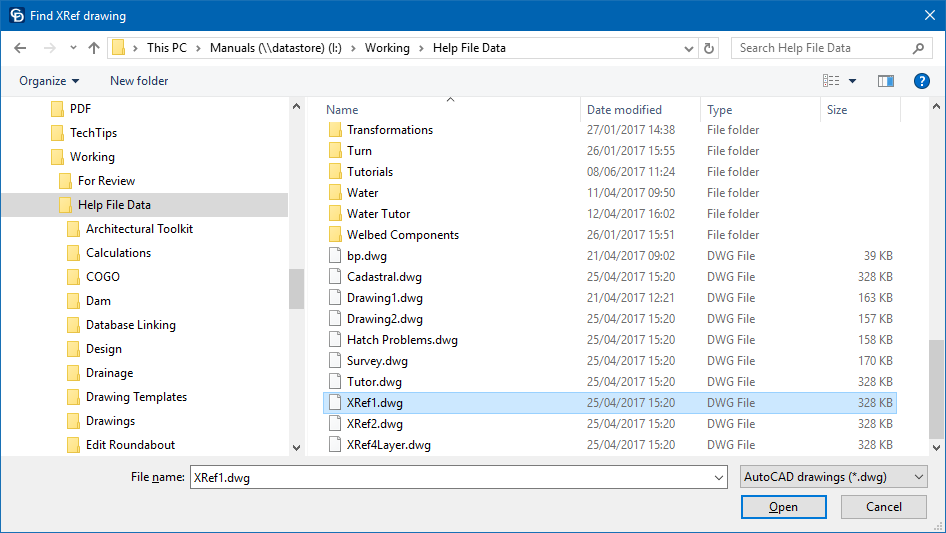The height and width of the screenshot is (533, 946).
Task: Select Drawing Templates in folder tree
Action: click(x=136, y=397)
